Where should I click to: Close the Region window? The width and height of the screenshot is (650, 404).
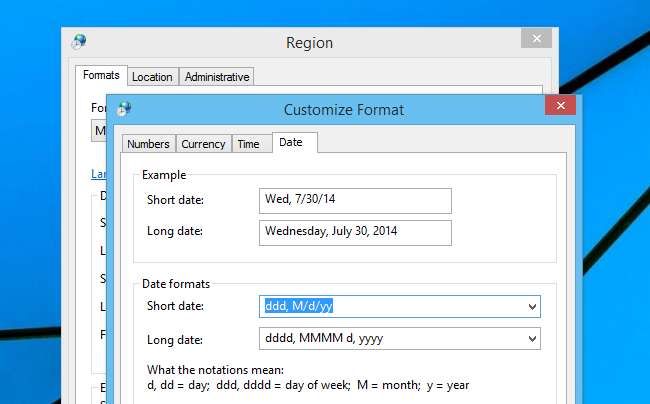(536, 40)
